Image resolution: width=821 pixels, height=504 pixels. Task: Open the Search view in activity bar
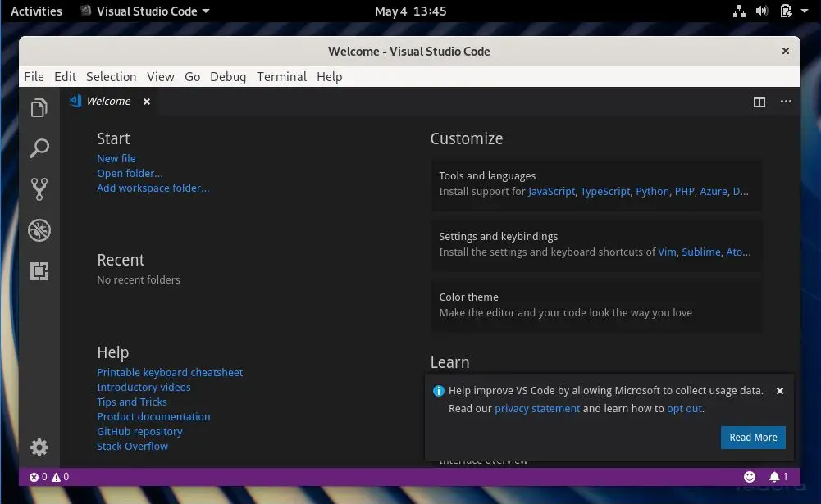(x=39, y=148)
